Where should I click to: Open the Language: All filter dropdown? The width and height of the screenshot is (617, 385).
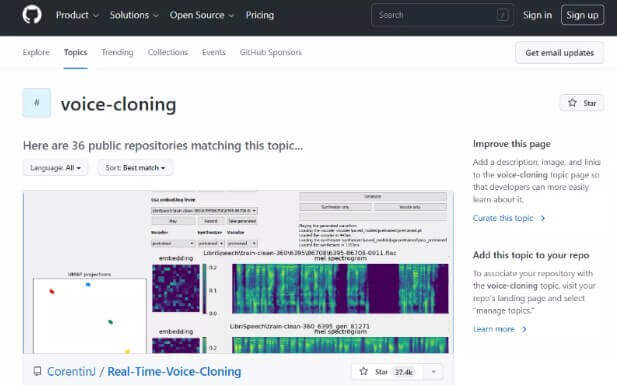[x=55, y=168]
